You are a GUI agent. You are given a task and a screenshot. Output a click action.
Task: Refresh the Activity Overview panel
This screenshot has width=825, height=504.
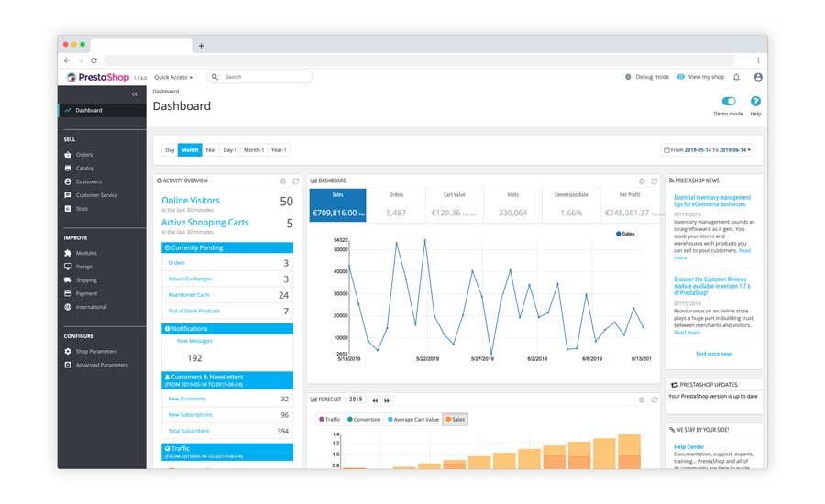click(296, 181)
